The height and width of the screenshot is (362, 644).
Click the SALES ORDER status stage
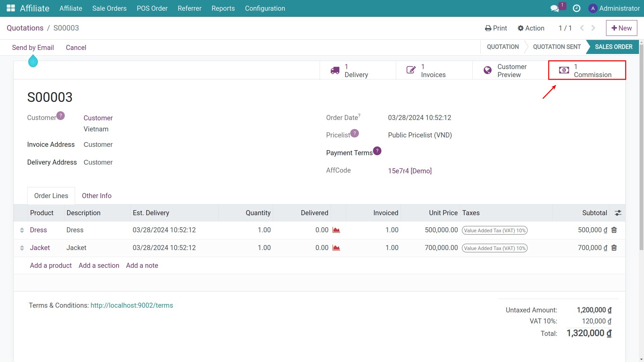pos(613,47)
